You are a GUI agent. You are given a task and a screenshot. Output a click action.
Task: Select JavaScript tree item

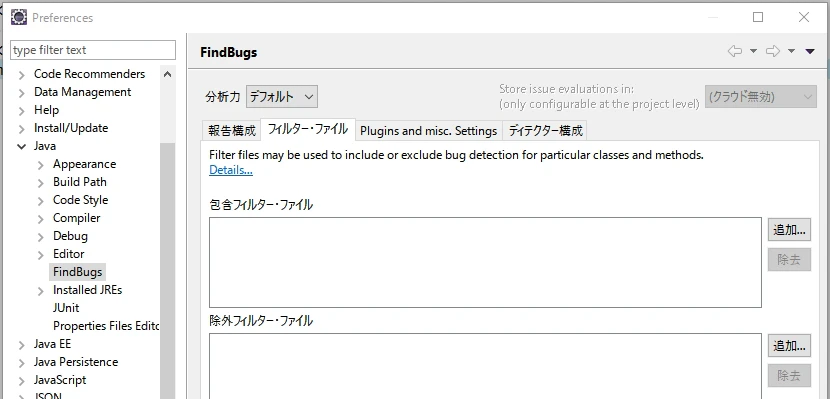[x=60, y=380]
